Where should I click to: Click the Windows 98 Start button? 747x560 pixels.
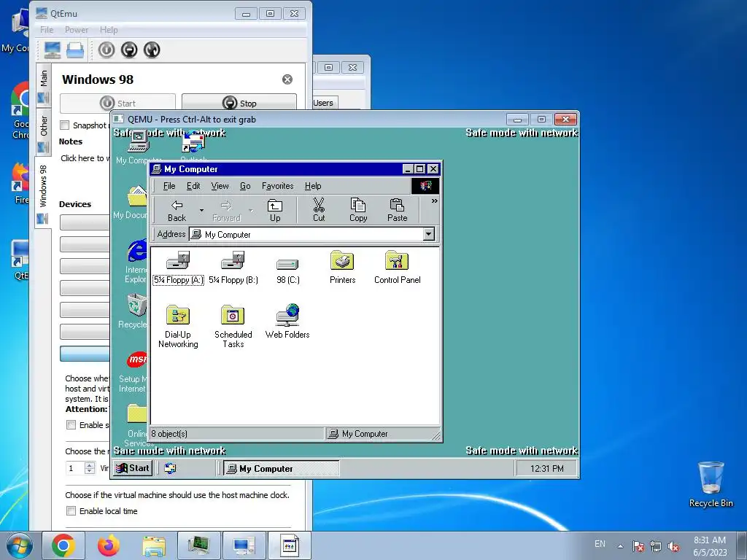[x=133, y=468]
